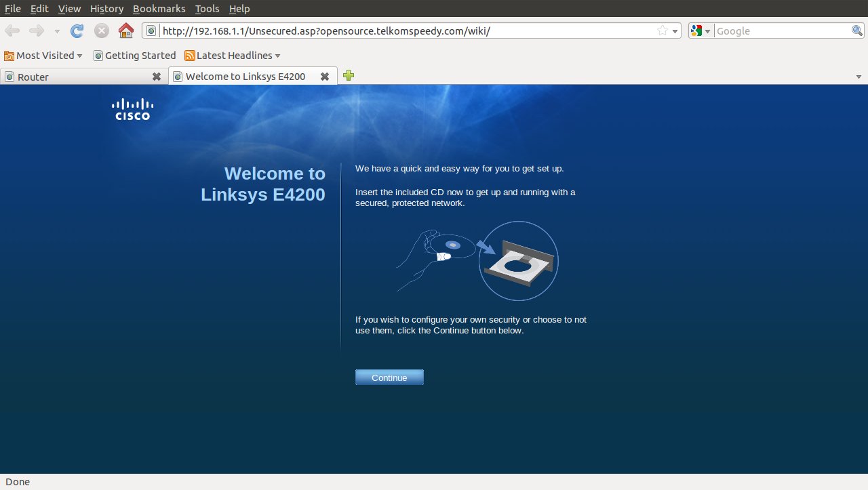The width and height of the screenshot is (868, 490).
Task: Expand the Latest Headlines feed dropdown
Action: coord(277,56)
